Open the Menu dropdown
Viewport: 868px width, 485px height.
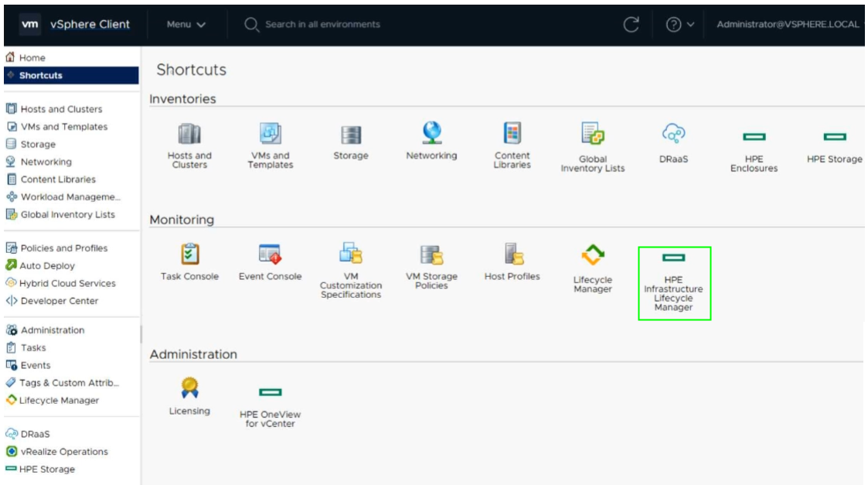pos(186,25)
